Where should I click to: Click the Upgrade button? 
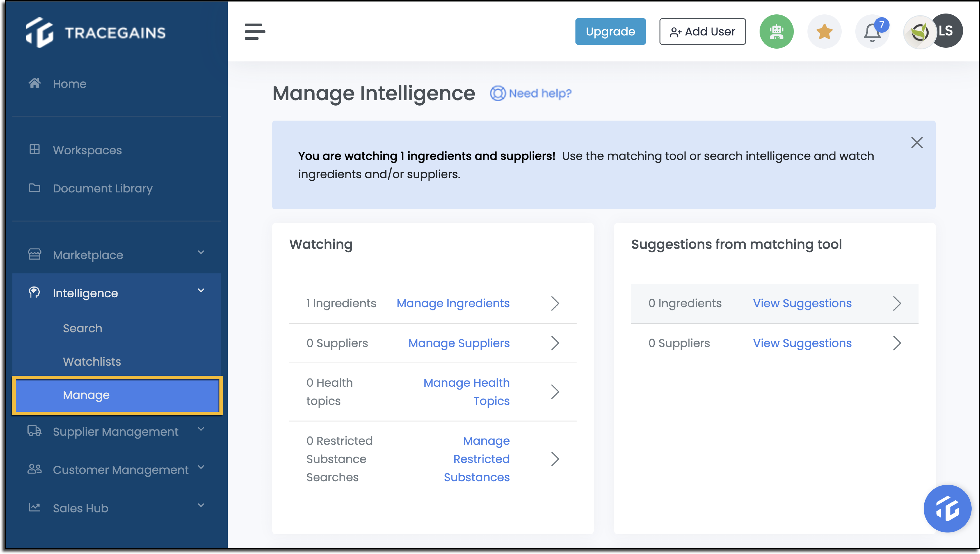pyautogui.click(x=610, y=31)
